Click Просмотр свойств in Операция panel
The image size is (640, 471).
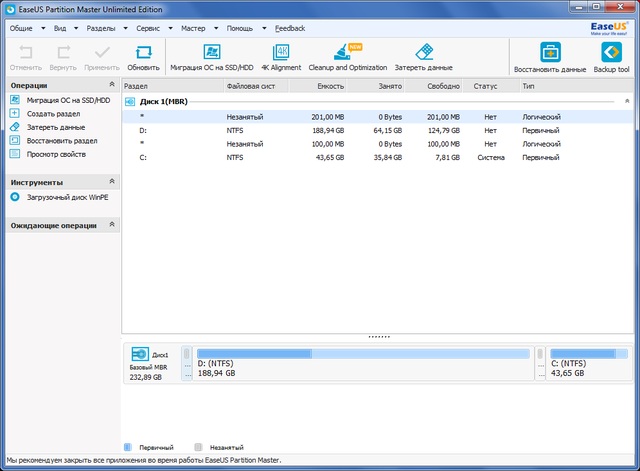56,154
